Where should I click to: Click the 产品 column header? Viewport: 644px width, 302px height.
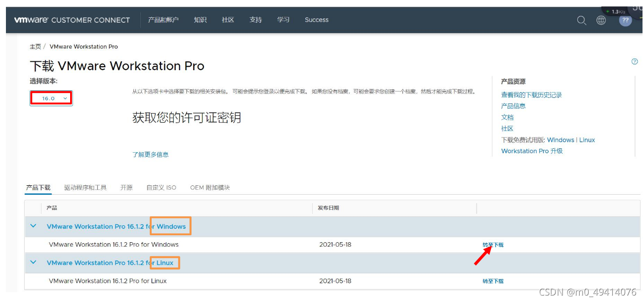coord(52,208)
